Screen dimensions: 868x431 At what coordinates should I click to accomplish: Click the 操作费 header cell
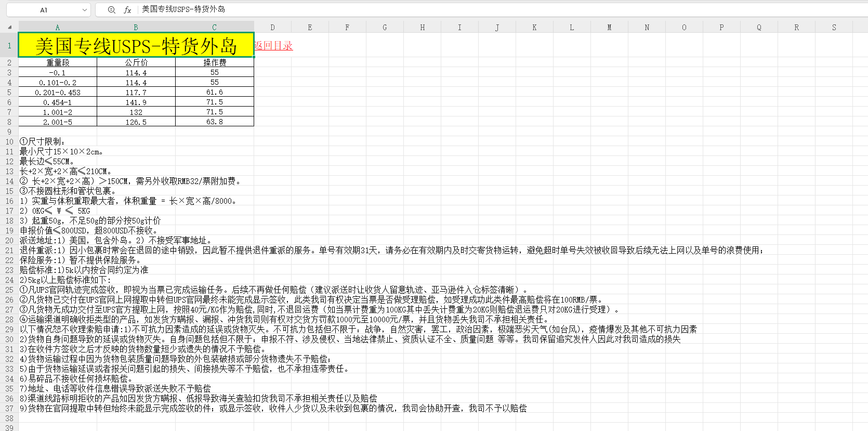click(215, 62)
